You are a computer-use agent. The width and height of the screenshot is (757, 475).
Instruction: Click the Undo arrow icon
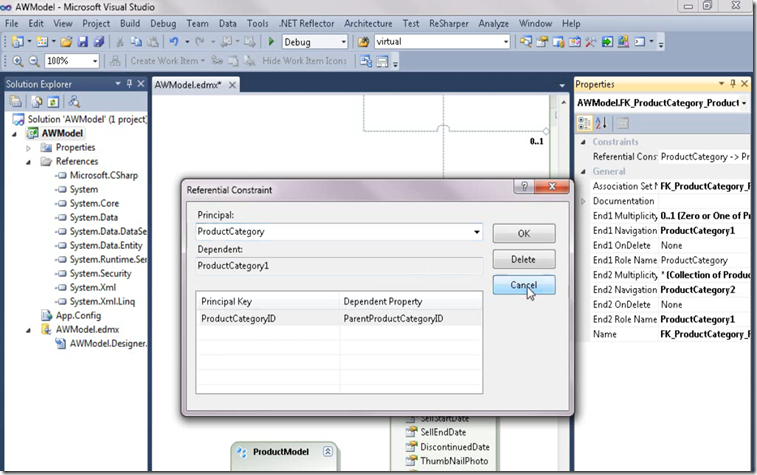[174, 42]
